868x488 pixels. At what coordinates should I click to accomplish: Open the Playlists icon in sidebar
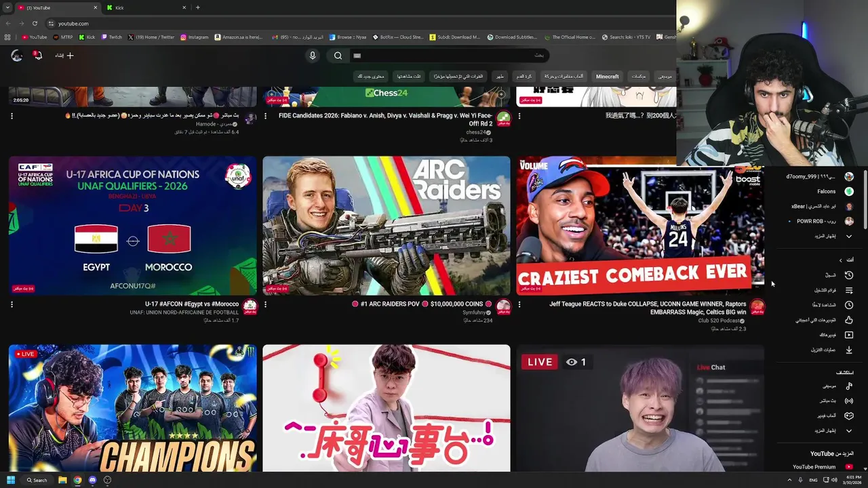click(x=849, y=290)
